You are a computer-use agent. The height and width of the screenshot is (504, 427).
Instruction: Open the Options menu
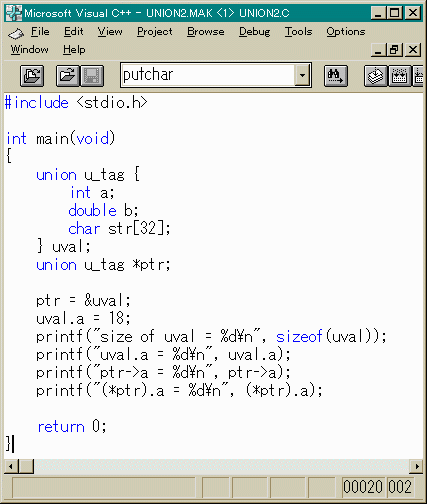[x=346, y=31]
